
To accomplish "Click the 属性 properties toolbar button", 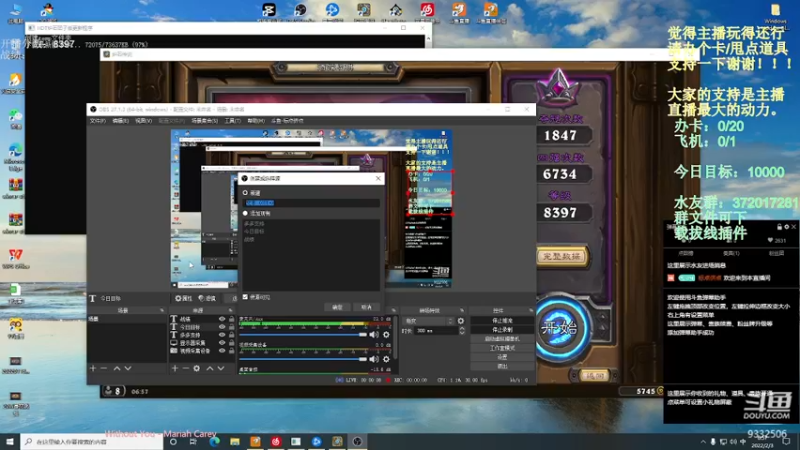I will 184,298.
